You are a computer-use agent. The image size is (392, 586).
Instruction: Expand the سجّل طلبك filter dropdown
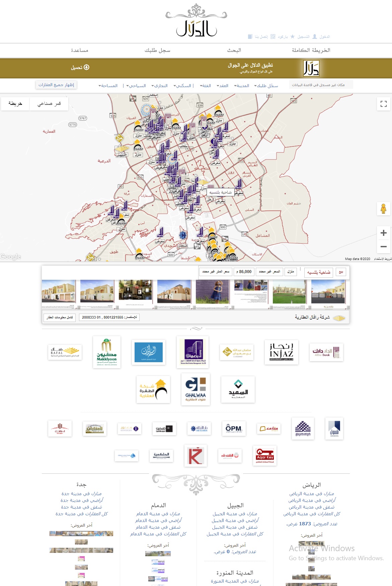click(266, 86)
